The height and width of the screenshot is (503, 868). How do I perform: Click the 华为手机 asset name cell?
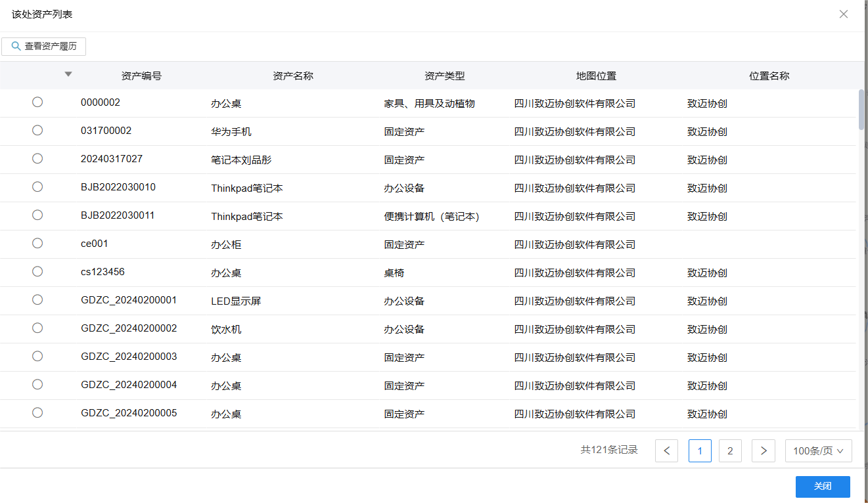point(231,132)
